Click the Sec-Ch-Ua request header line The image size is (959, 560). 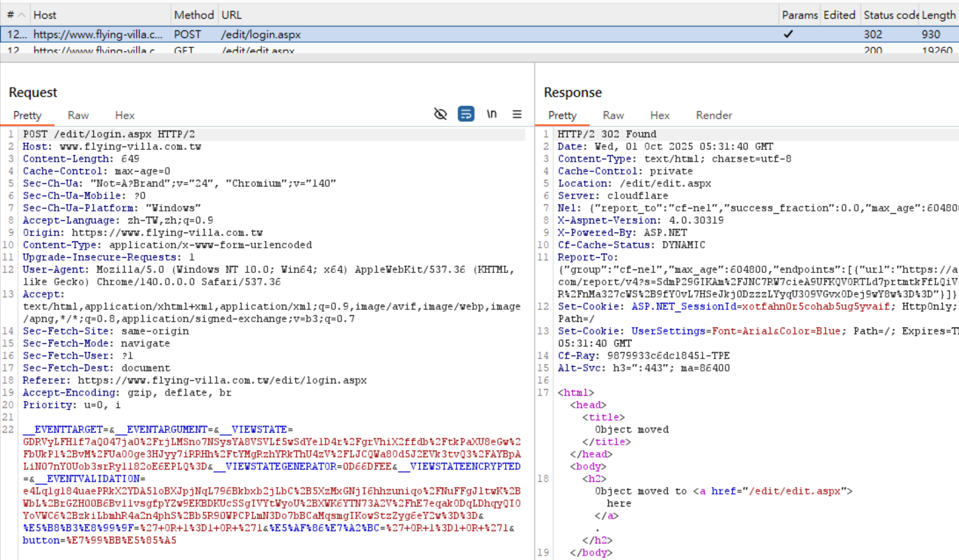(179, 183)
